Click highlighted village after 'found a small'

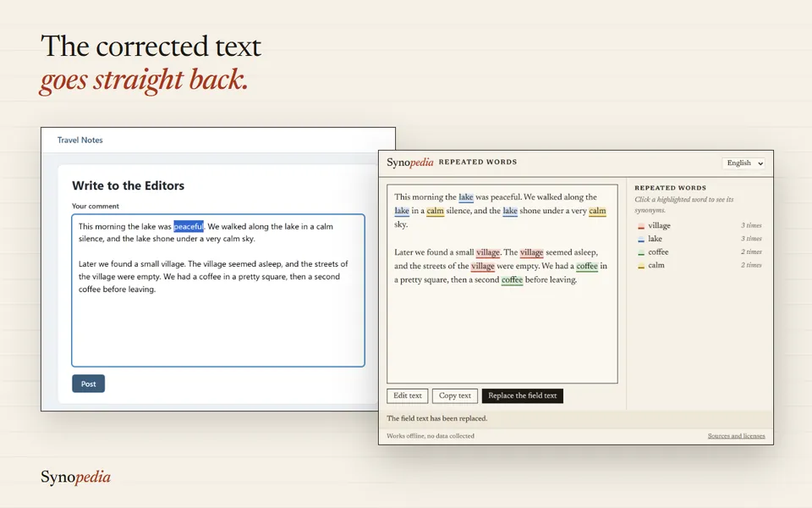488,252
